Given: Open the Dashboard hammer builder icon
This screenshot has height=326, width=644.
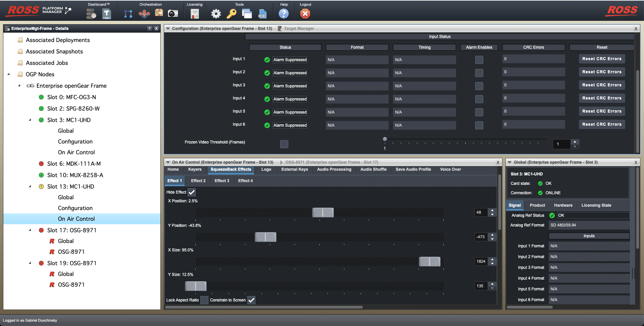Looking at the screenshot, I should (x=107, y=13).
